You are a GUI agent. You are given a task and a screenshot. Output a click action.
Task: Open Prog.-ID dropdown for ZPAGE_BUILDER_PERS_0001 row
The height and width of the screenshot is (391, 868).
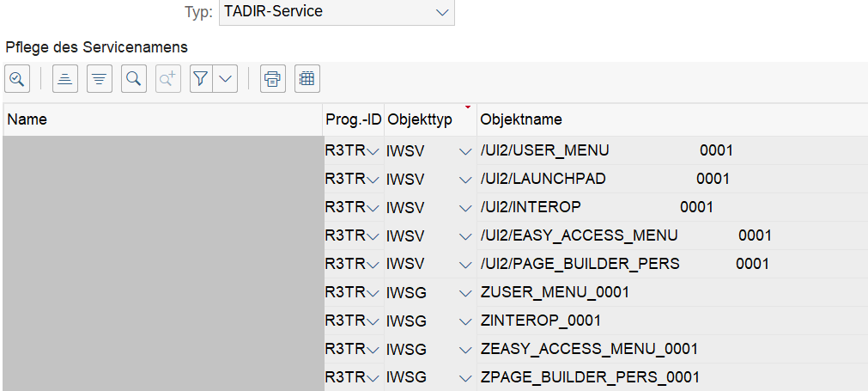[373, 378]
